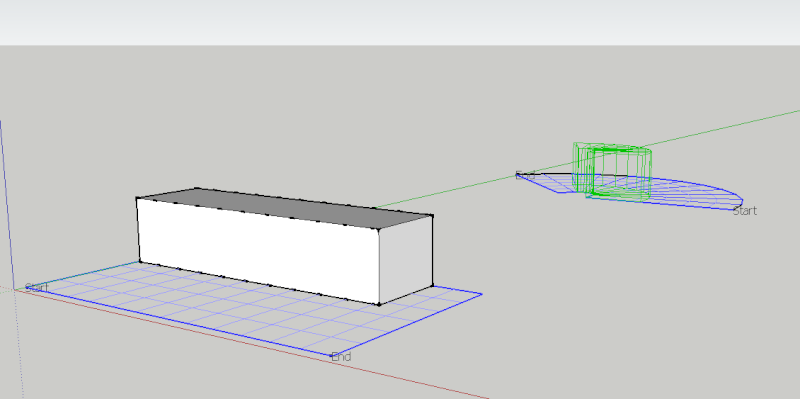Select the light gray right end face
The image size is (800, 399).
click(406, 260)
